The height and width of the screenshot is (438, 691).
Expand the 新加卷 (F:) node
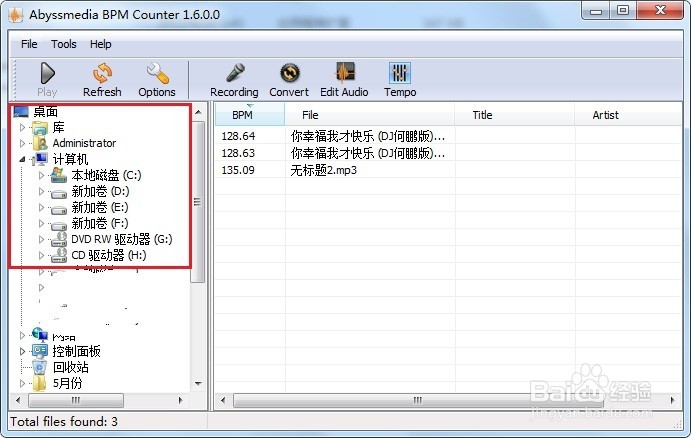point(41,223)
